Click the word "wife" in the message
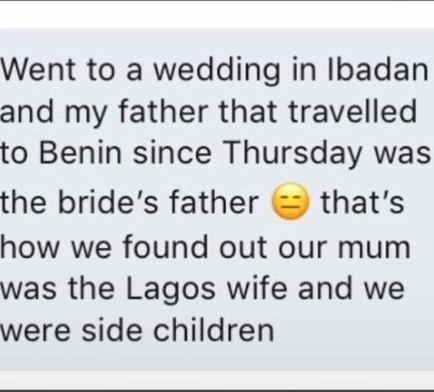The height and width of the screenshot is (392, 434). click(257, 287)
